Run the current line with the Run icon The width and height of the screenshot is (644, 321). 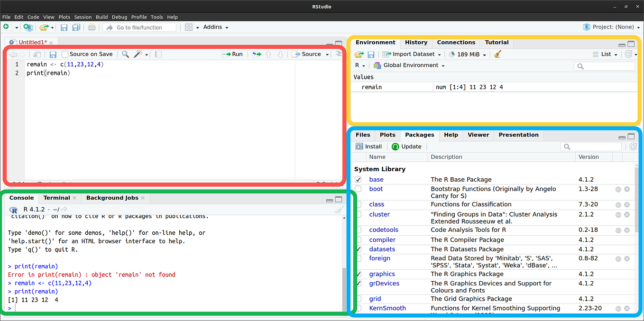(x=232, y=54)
